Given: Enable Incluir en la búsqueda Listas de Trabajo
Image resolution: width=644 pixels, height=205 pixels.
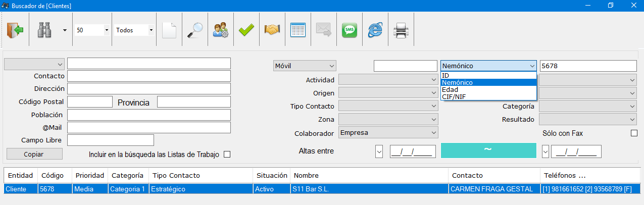Looking at the screenshot, I should pos(227,155).
